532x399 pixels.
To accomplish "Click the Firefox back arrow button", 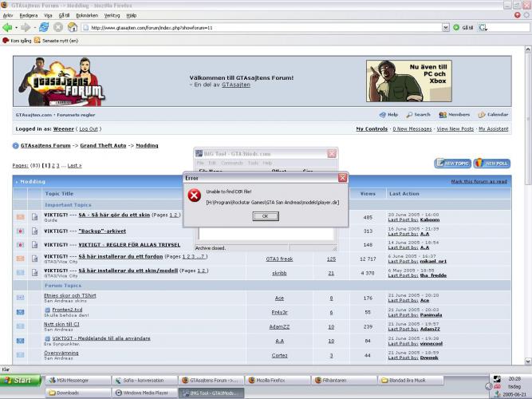I will click(8, 27).
